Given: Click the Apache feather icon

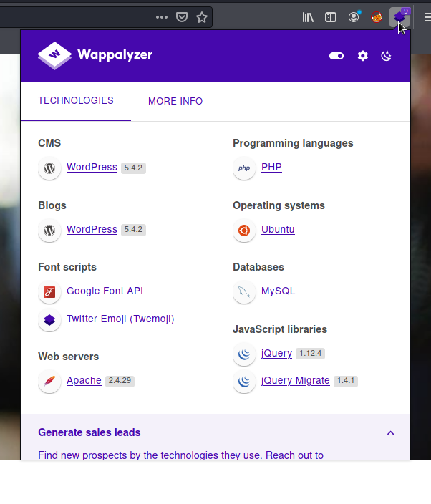Looking at the screenshot, I should click(49, 382).
